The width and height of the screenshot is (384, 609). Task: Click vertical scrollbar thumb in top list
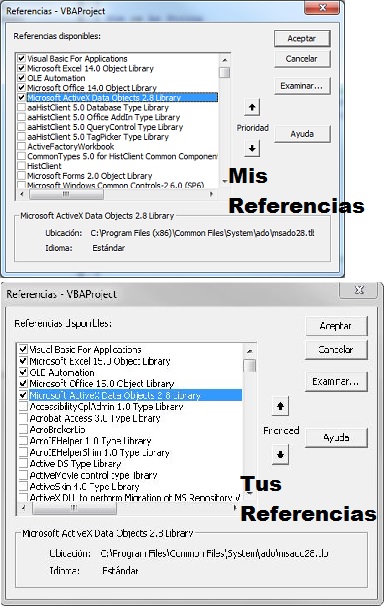pos(224,73)
